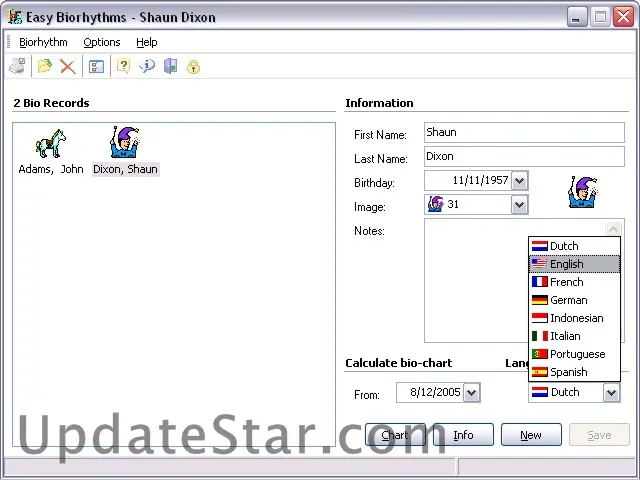Viewport: 640px width, 480px height.
Task: Choose German in the language list
Action: coord(574,300)
